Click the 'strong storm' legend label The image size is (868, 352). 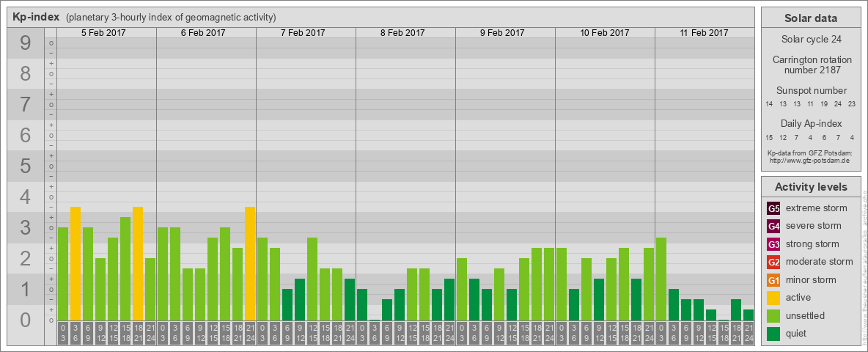pyautogui.click(x=812, y=244)
